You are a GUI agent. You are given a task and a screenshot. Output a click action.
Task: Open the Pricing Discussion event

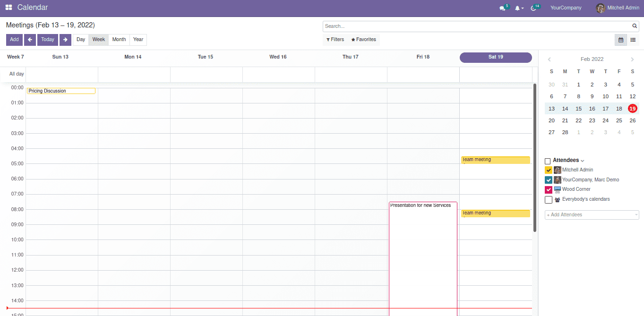point(61,91)
